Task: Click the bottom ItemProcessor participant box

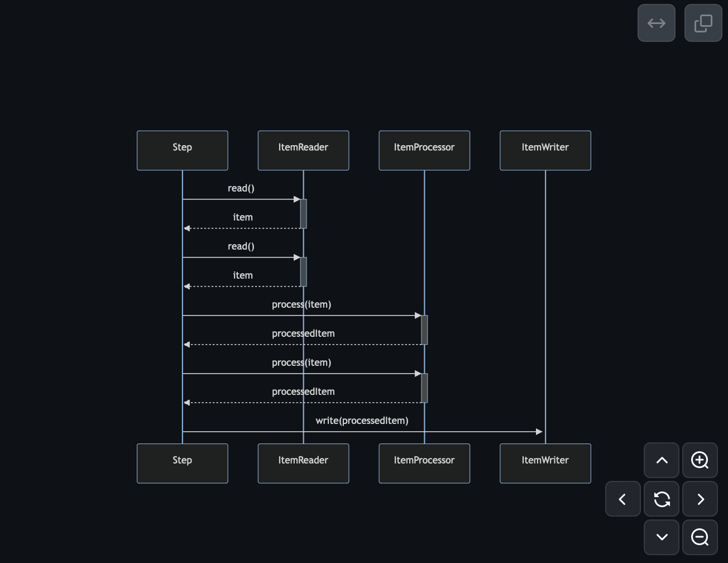Action: [x=424, y=463]
